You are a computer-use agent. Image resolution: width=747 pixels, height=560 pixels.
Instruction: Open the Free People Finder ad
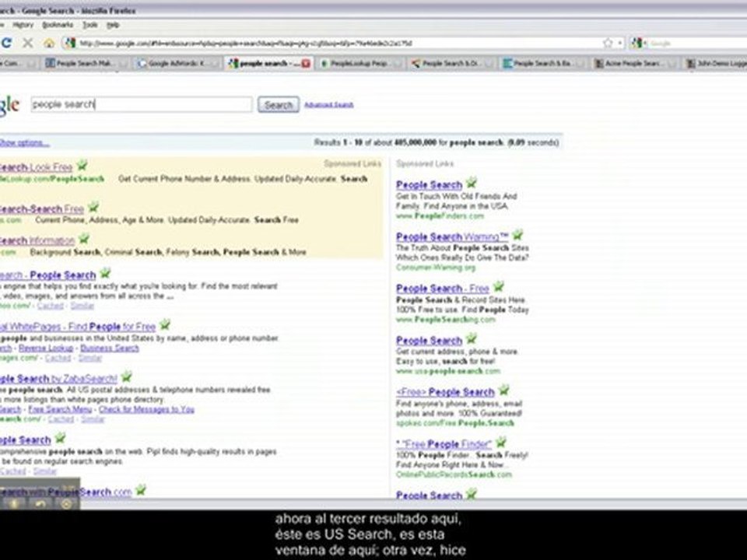pyautogui.click(x=444, y=444)
